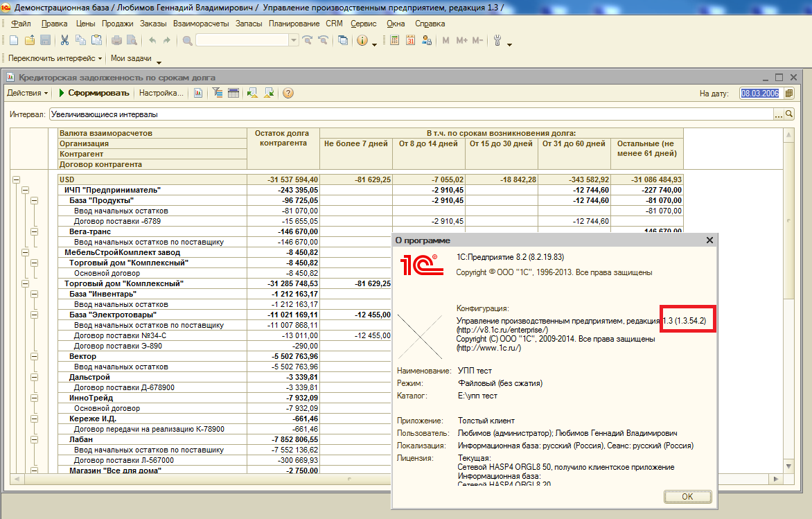Click the filter grouping icon in report toolbar

pos(218,94)
